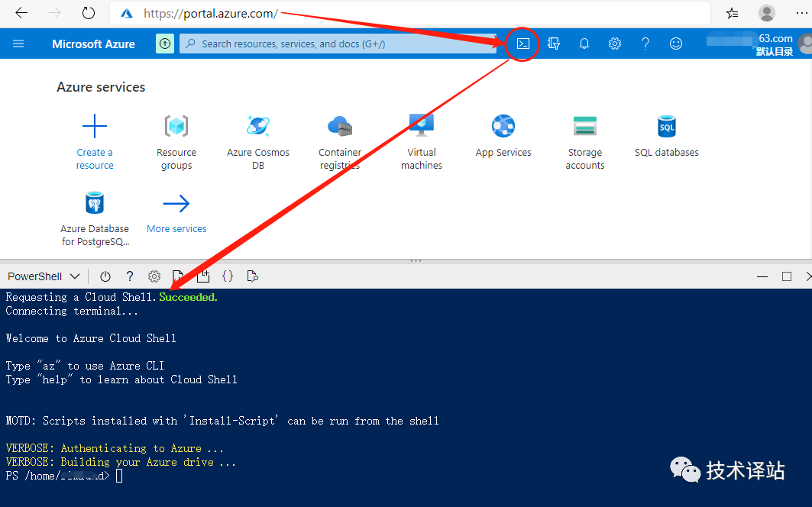Viewport: 812px width, 507px height.
Task: Click the VERBOSE: Authenticating to Azure line
Action: (115, 448)
